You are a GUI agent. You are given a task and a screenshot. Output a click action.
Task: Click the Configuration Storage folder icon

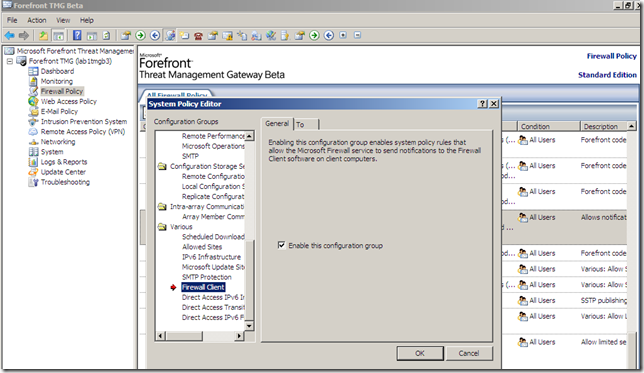coord(162,166)
